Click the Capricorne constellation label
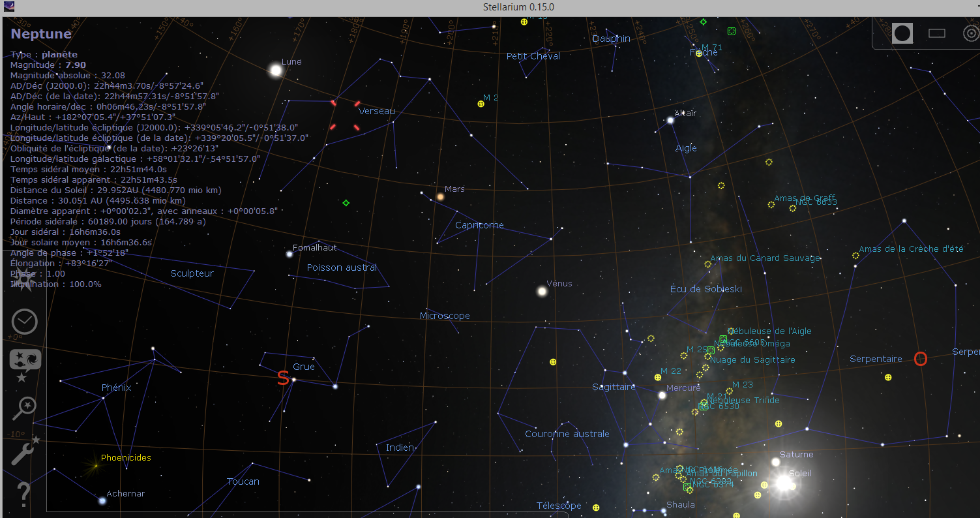The image size is (980, 518). coord(479,225)
